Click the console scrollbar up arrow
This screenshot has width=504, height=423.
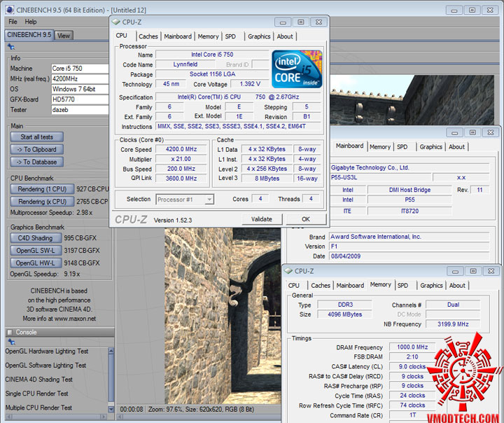coord(110,350)
